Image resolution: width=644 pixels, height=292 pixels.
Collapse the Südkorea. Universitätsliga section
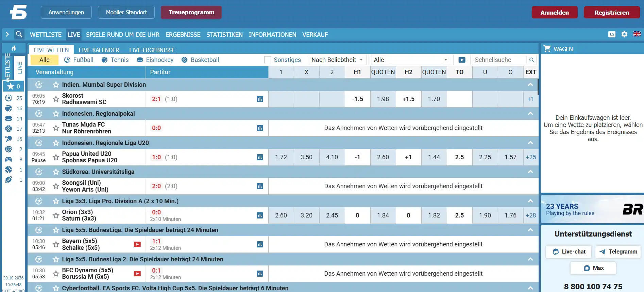[530, 172]
